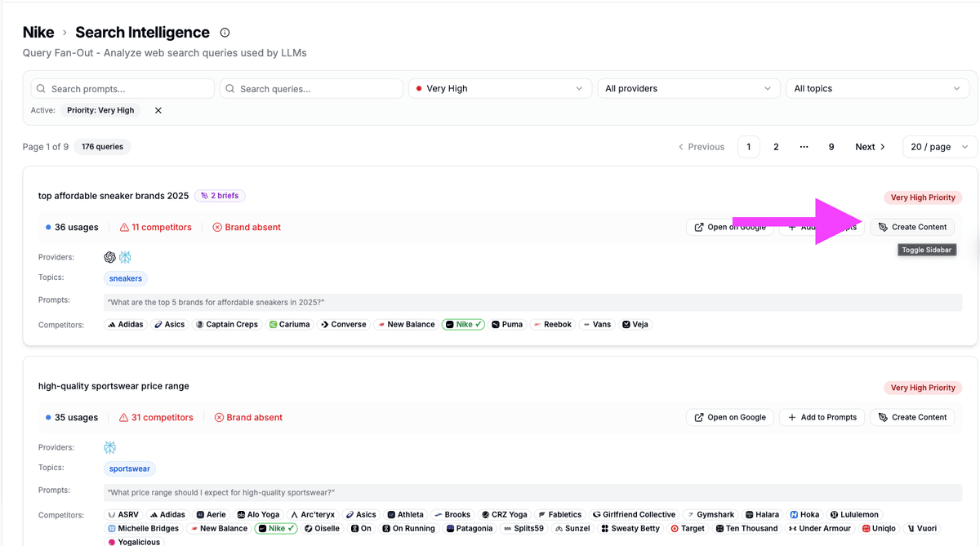The height and width of the screenshot is (546, 980).
Task: Click the OpenAI provider icon
Action: (x=109, y=257)
